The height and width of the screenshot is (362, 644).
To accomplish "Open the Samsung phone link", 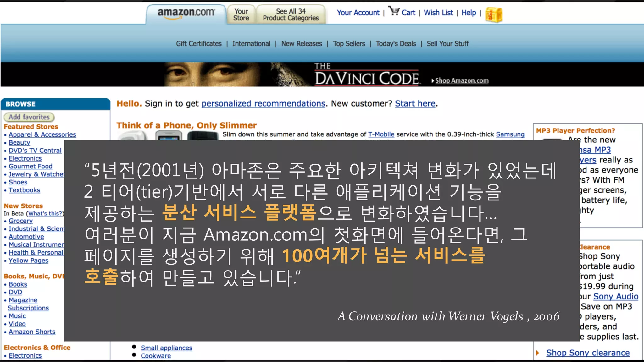I will pyautogui.click(x=510, y=134).
